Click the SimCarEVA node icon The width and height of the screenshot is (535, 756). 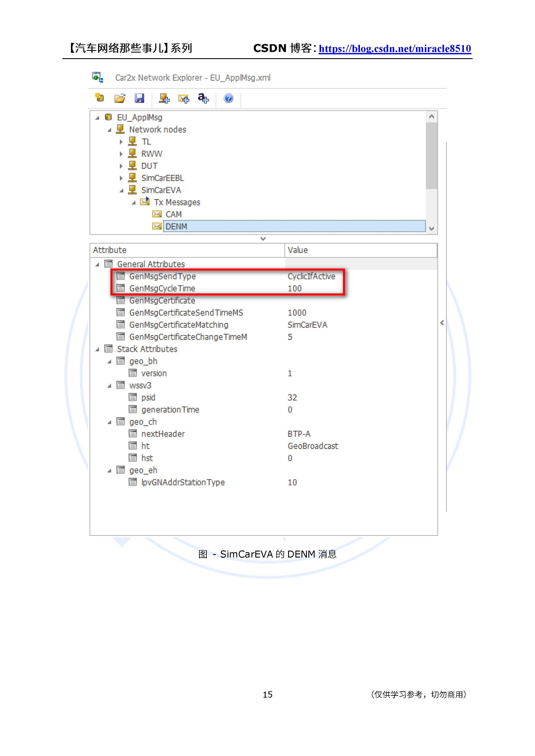point(132,190)
